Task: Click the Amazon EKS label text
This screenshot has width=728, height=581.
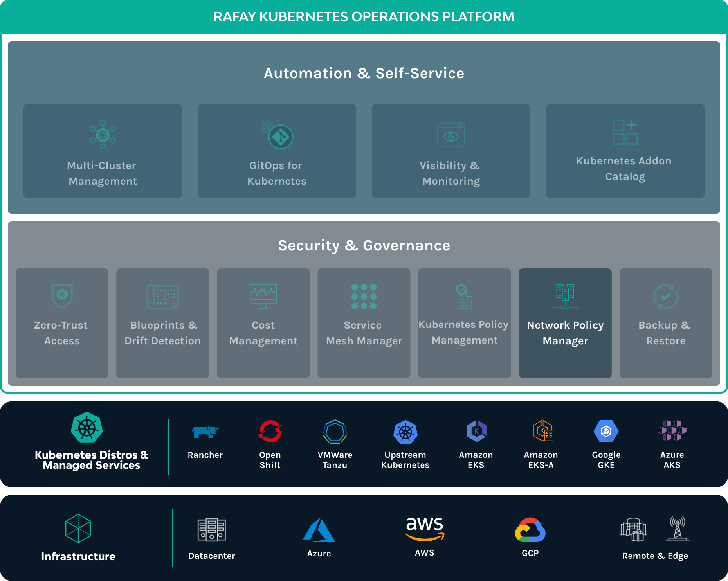Action: point(476,460)
